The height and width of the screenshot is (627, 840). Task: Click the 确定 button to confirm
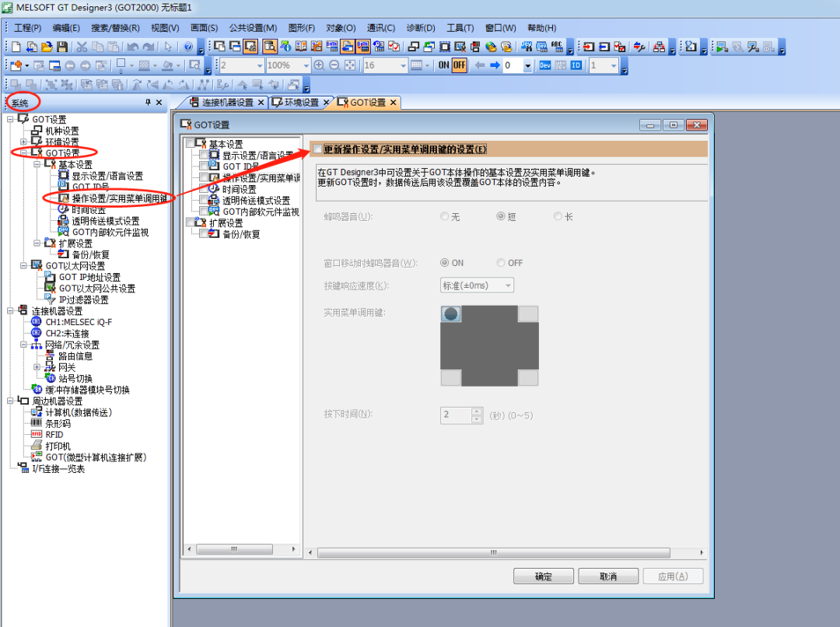click(x=543, y=576)
